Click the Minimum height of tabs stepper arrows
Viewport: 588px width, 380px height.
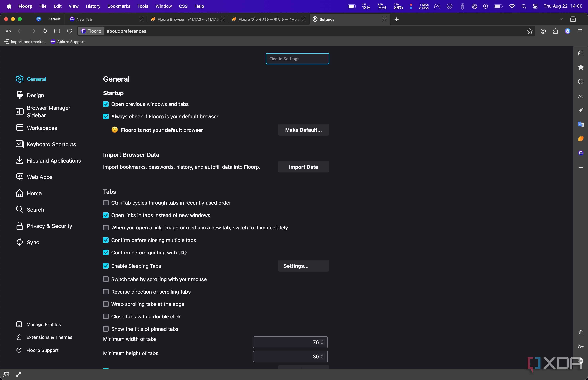(x=322, y=357)
